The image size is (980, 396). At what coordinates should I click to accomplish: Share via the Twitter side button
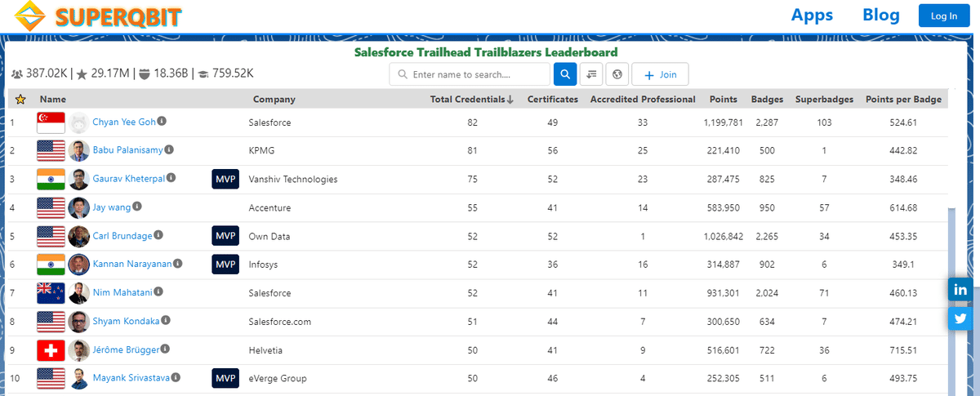coord(961,318)
